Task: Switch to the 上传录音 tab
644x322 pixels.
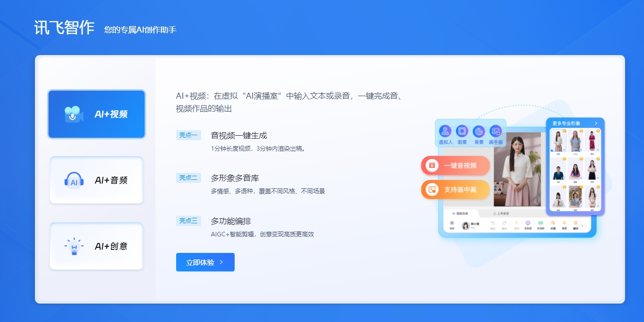Action: pyautogui.click(x=501, y=213)
